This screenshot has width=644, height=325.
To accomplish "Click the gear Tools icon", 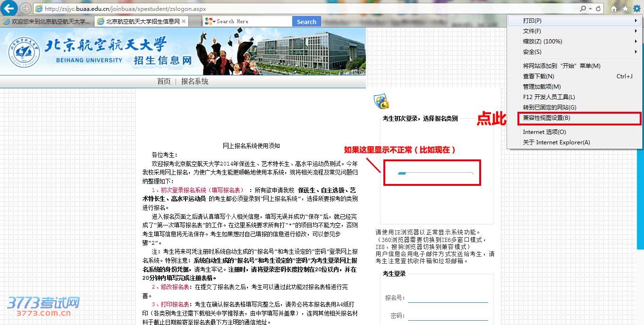I will [x=636, y=8].
